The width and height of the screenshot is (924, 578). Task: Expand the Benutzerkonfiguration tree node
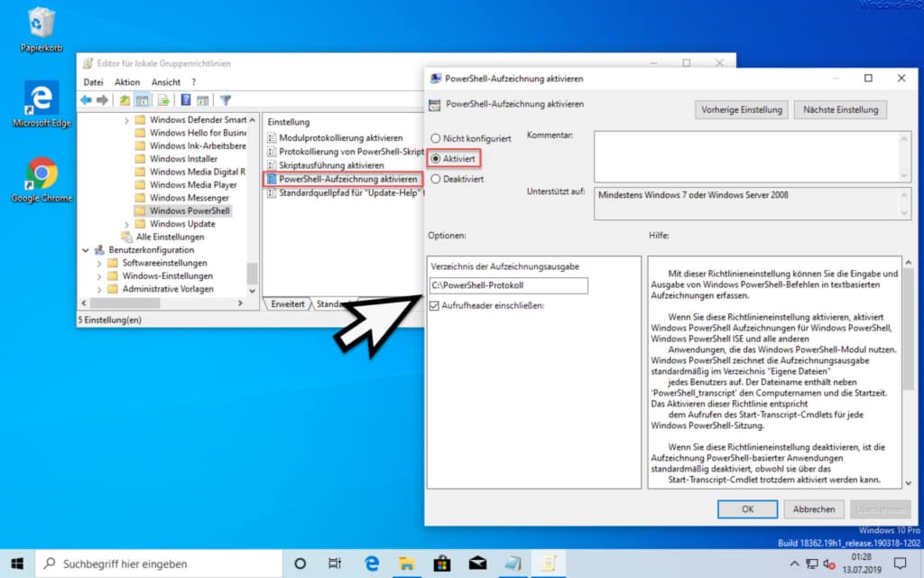tap(86, 249)
